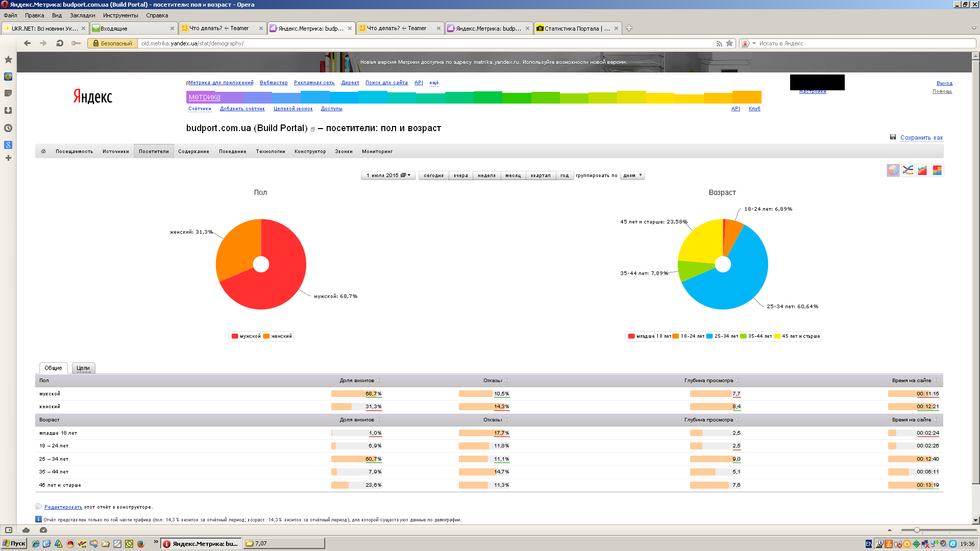Open the Закладки menu
The width and height of the screenshot is (980, 551).
coord(83,15)
